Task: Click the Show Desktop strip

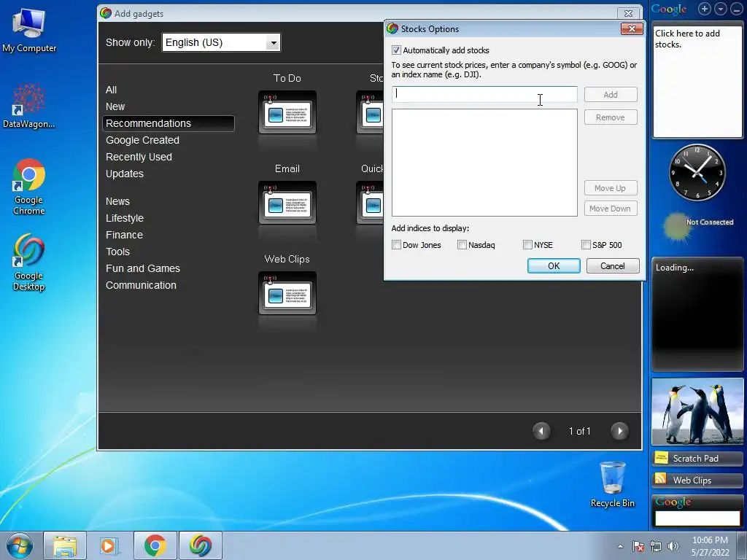Action: (742, 545)
